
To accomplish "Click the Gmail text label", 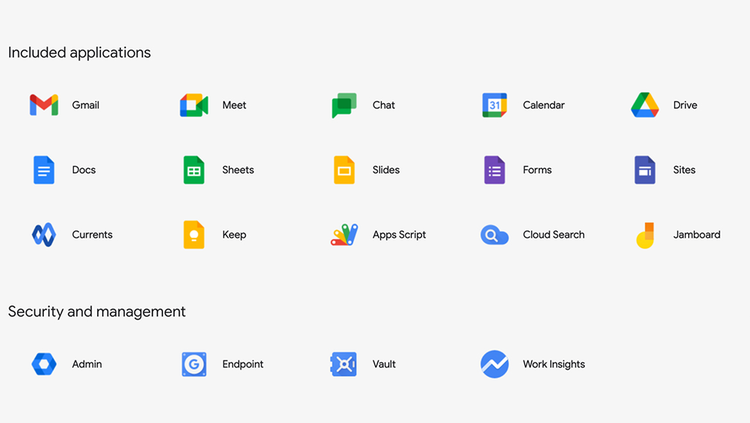I will pos(86,105).
